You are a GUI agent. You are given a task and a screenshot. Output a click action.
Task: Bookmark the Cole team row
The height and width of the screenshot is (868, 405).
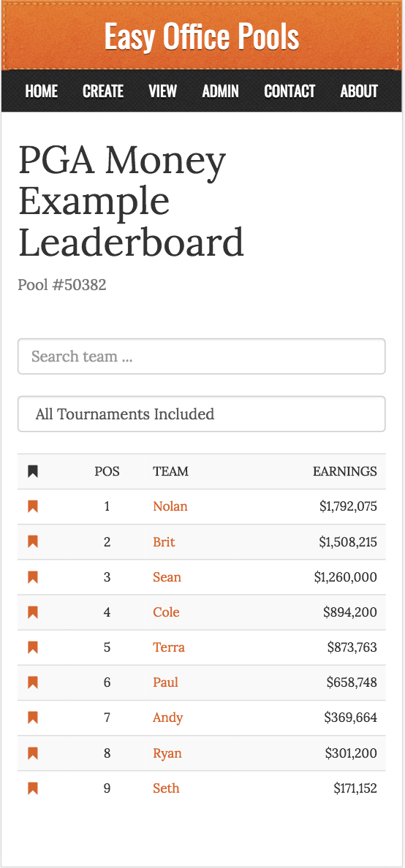(33, 612)
